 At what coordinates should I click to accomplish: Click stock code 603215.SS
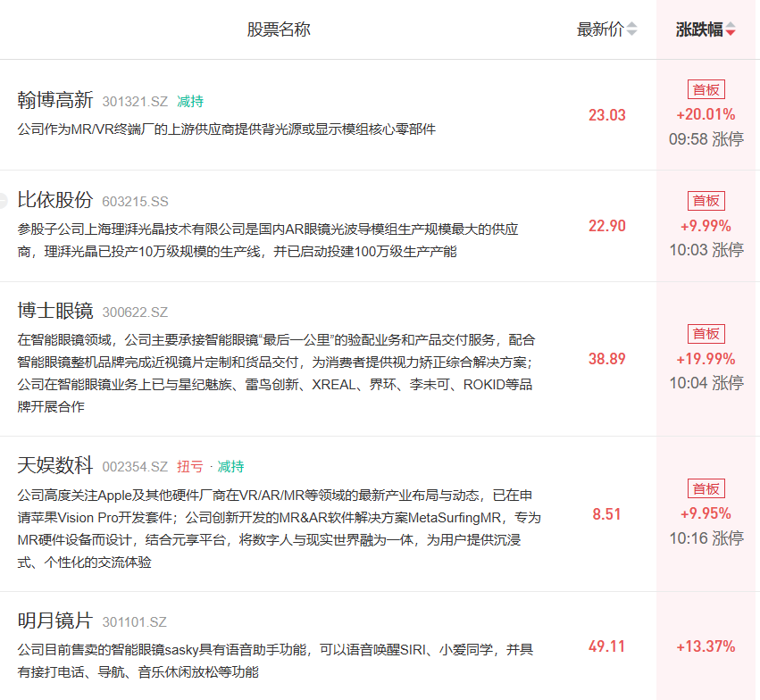tap(135, 202)
